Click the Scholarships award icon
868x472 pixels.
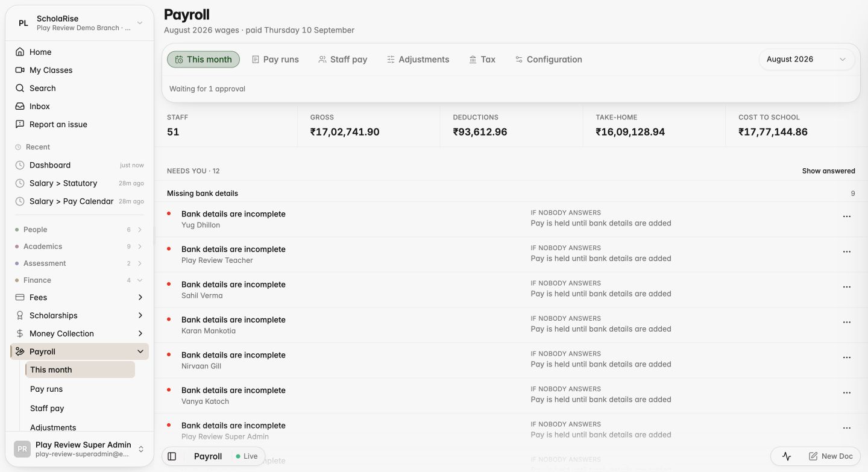coord(20,315)
